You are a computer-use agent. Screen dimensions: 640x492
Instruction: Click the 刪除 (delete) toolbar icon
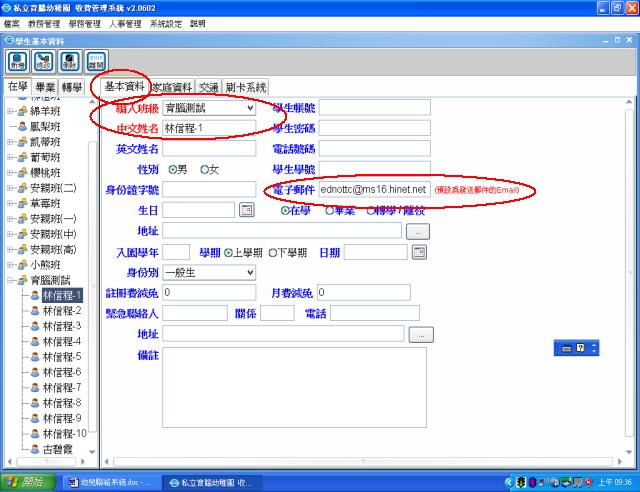(69, 62)
